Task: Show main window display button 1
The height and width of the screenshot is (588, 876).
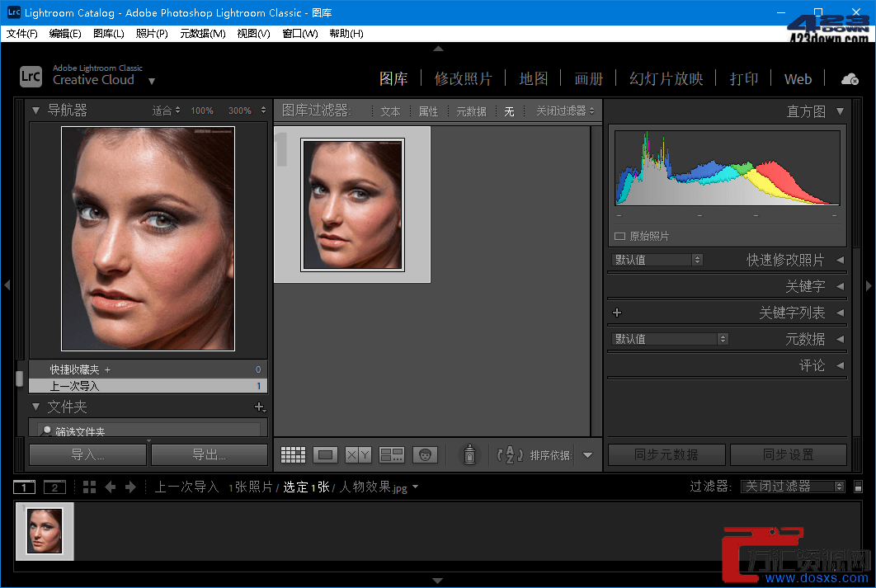Action: (x=24, y=487)
